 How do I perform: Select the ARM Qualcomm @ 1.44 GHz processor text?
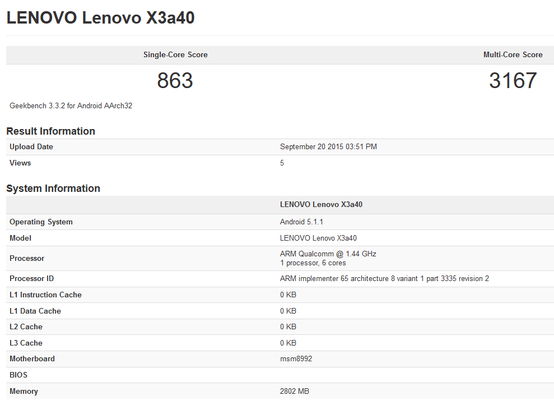tap(328, 254)
